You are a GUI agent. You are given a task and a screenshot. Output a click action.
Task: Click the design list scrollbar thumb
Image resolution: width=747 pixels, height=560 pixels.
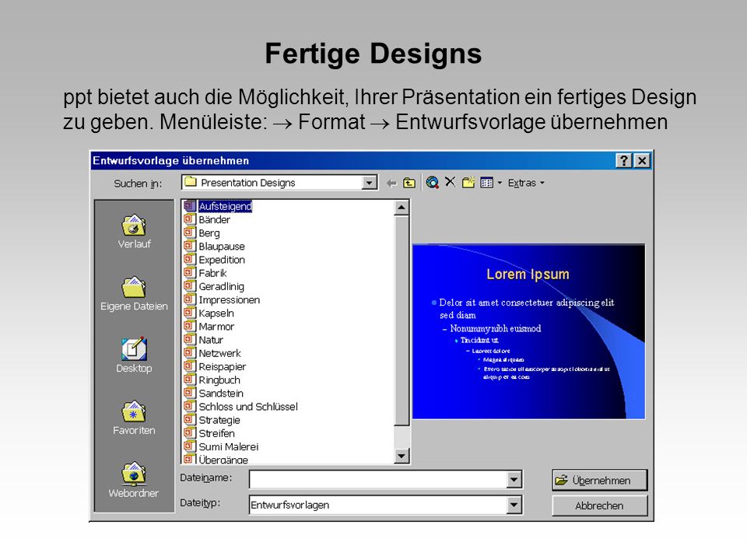(402, 320)
